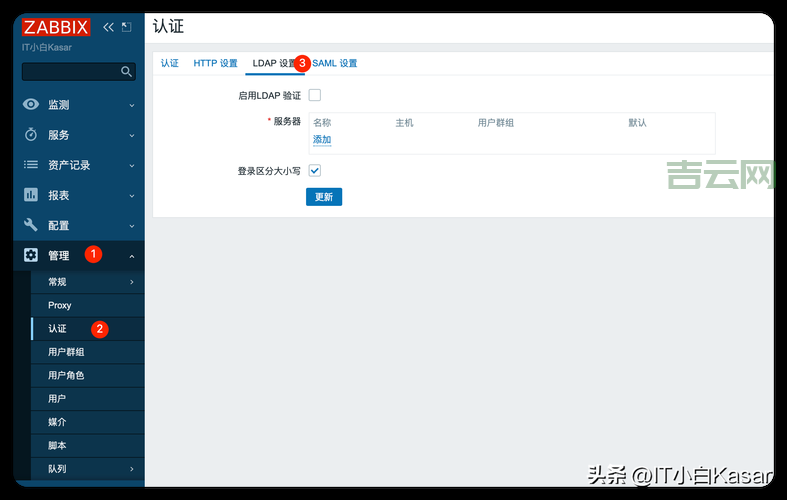
Task: Expand the 队列 submenu arrow
Action: [132, 469]
